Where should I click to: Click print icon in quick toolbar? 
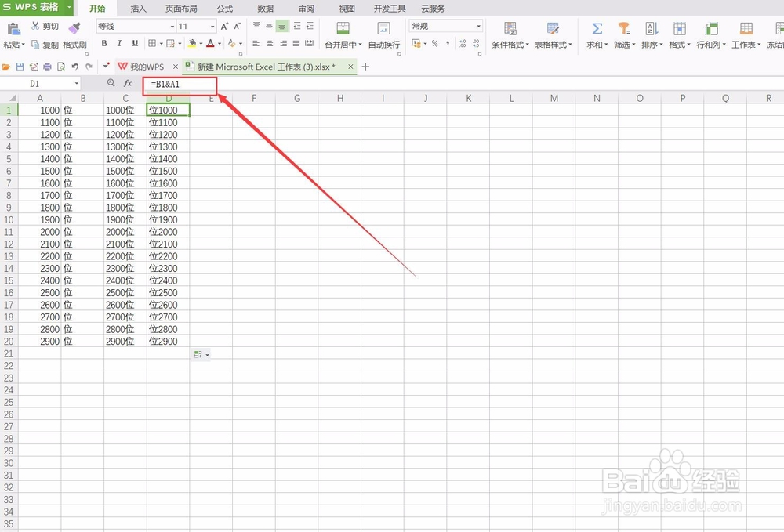[47, 67]
